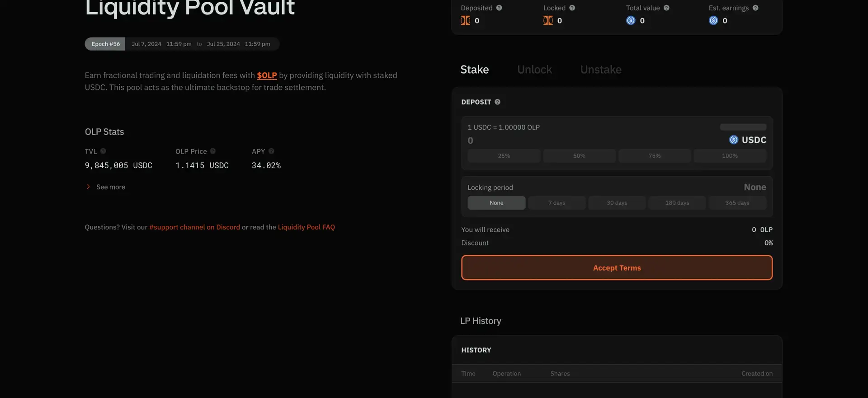Choose the 365 days locking period
868x398 pixels.
(737, 203)
